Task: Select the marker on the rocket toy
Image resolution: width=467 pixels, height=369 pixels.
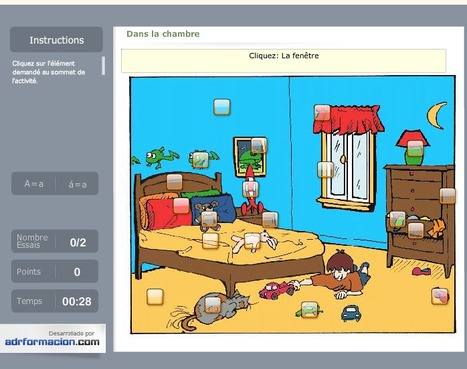Action: (x=251, y=189)
